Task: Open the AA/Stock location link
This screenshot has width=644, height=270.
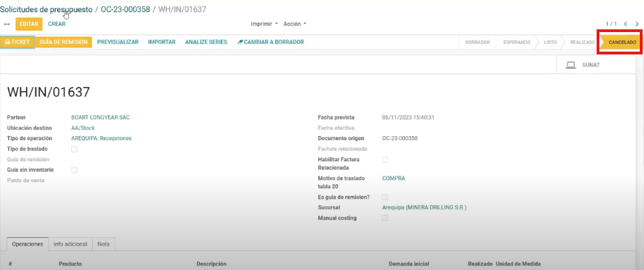Action: 83,128
